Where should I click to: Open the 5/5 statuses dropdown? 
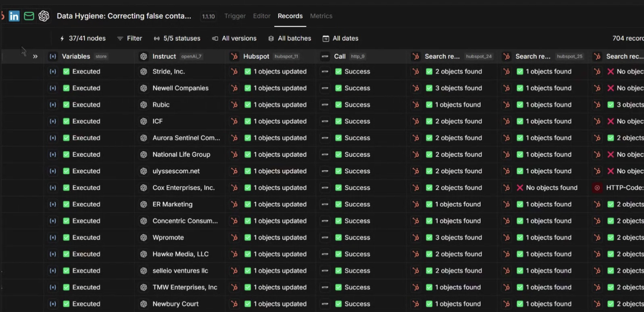click(x=177, y=38)
